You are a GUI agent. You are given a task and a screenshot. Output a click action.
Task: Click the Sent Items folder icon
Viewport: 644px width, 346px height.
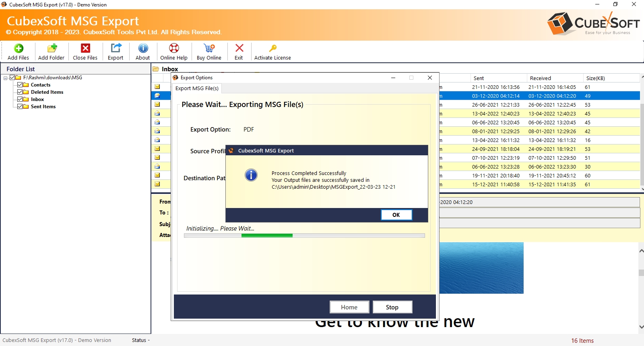coord(26,107)
